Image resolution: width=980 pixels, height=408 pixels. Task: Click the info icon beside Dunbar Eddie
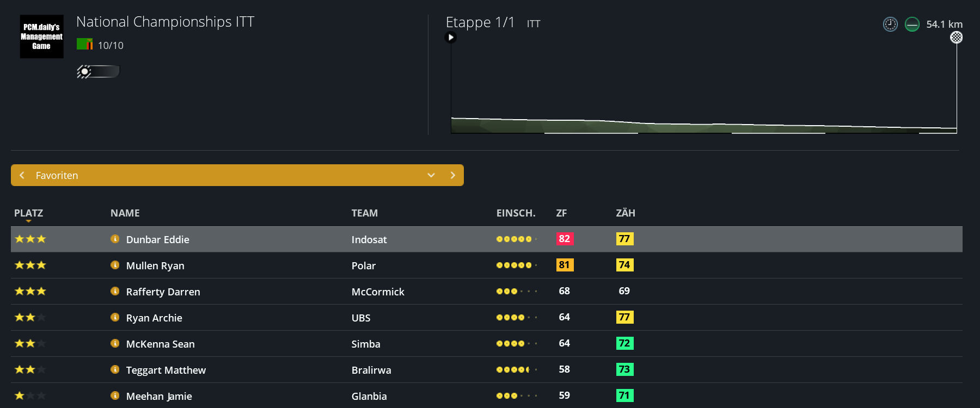click(x=115, y=239)
